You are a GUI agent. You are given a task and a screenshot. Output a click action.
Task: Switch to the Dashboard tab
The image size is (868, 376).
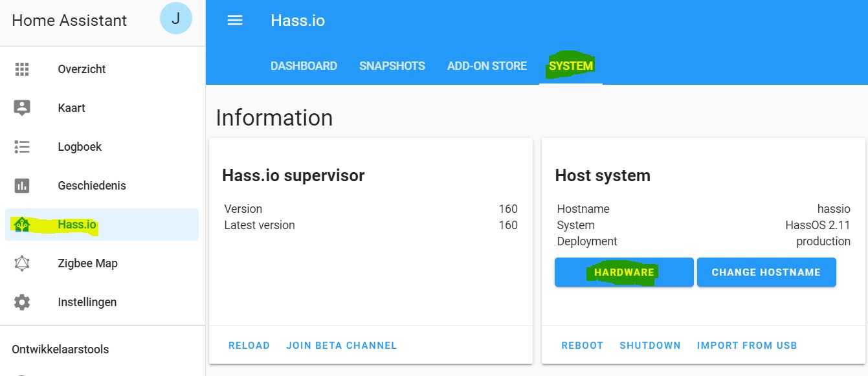(x=304, y=66)
